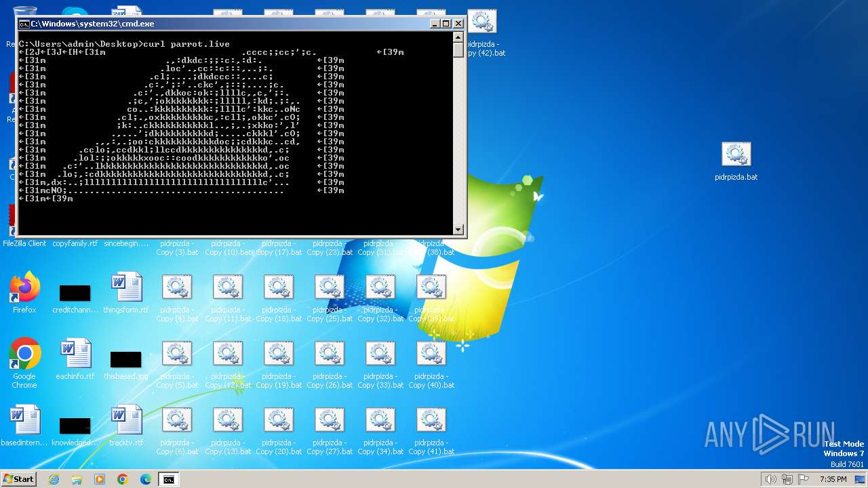Viewport: 868px width, 488px height.
Task: Select the pidrpizda.bat file on the desktop
Action: (x=736, y=155)
